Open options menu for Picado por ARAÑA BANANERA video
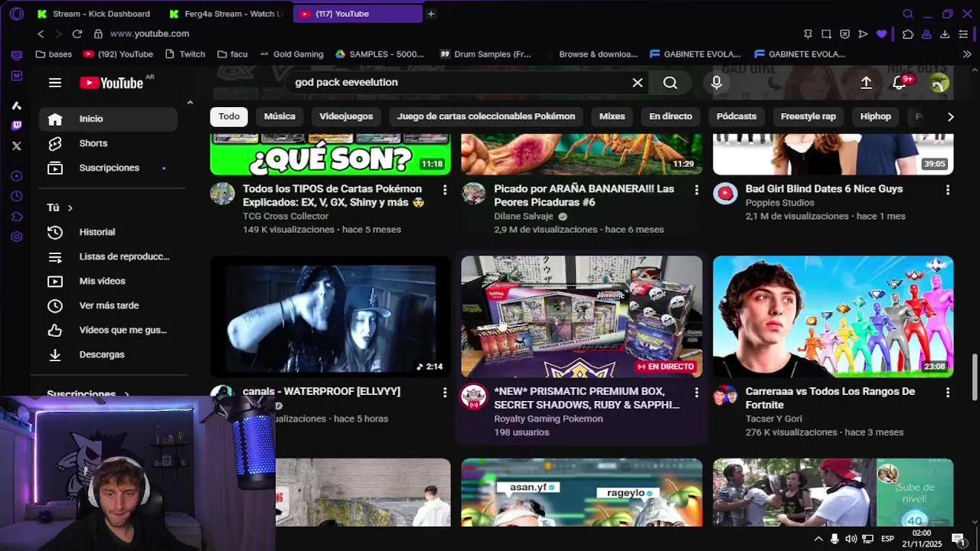Viewport: 980px width, 551px height. pos(696,189)
